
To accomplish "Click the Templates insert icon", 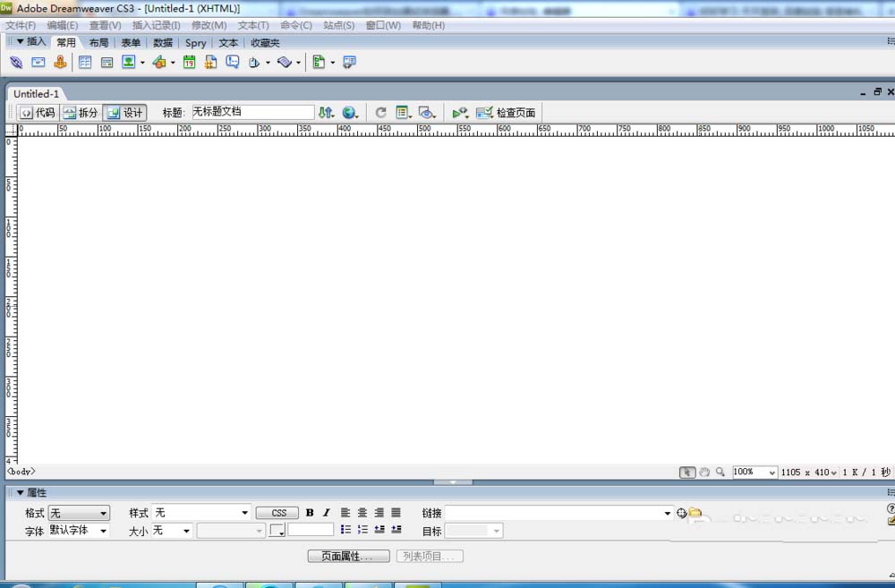I will [320, 63].
